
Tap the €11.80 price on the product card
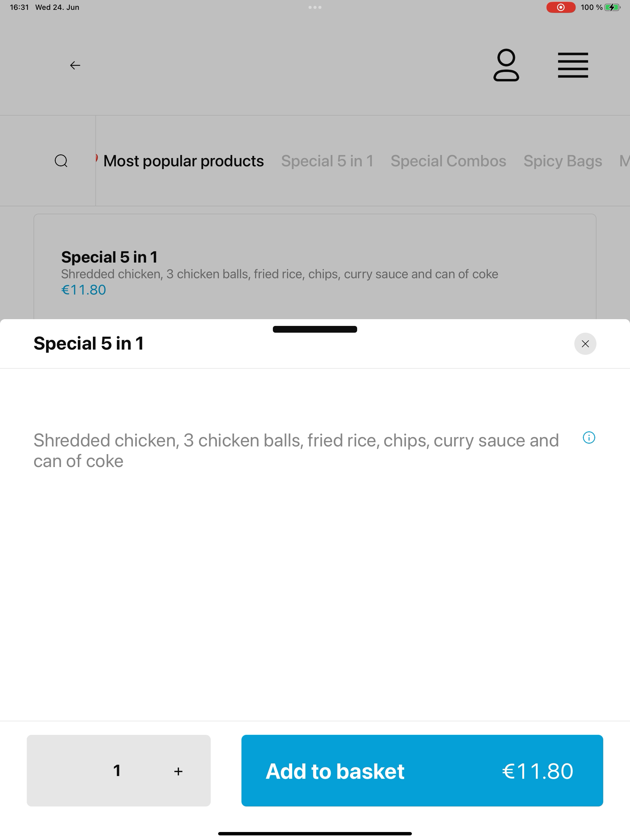[84, 290]
